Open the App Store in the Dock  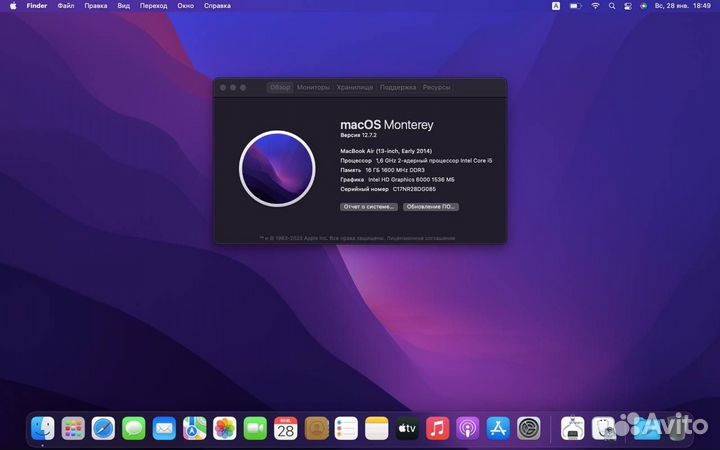(498, 428)
